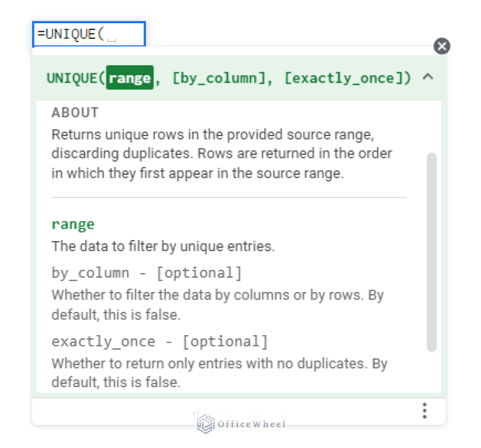Open the three-dot options menu
The width and height of the screenshot is (481, 448).
[x=425, y=410]
